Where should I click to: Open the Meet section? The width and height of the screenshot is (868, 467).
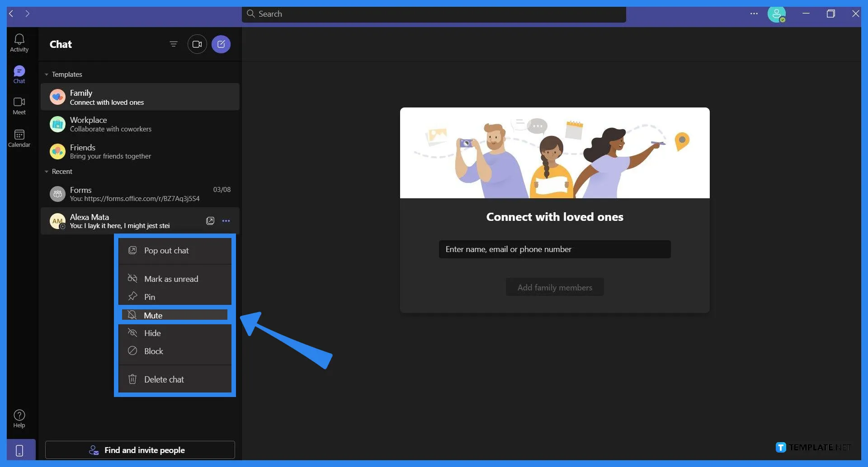click(19, 105)
